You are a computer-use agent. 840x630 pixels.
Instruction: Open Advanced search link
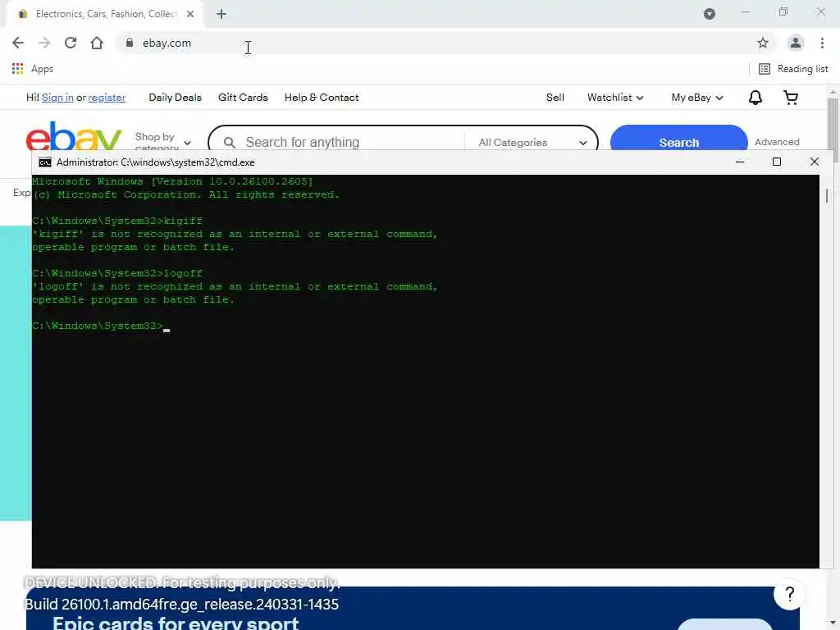pos(777,142)
